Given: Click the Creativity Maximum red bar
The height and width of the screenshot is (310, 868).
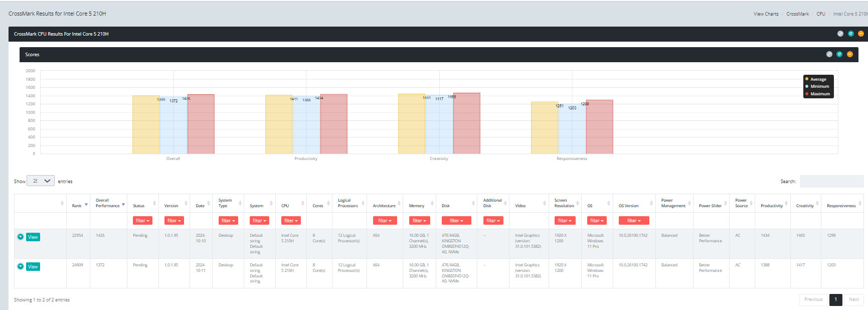Looking at the screenshot, I should (x=467, y=123).
